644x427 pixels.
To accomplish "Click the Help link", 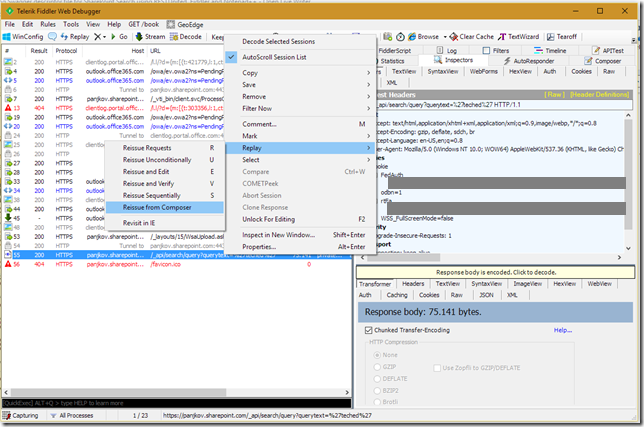I will coord(563,330).
